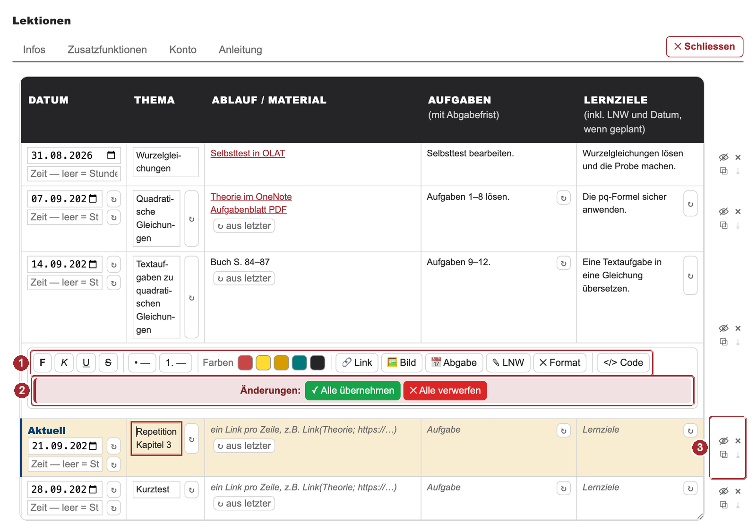Open the Anleitung tab
This screenshot has width=756, height=532.
tap(241, 50)
